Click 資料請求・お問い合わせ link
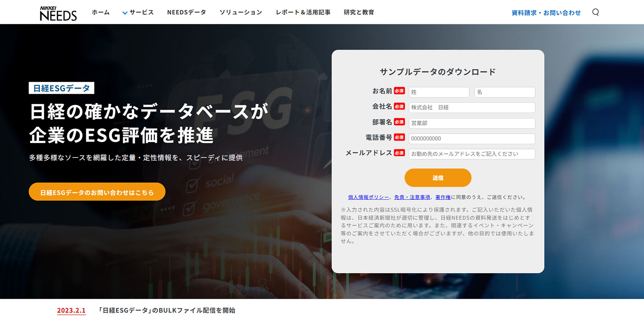This screenshot has width=644, height=320. [546, 13]
